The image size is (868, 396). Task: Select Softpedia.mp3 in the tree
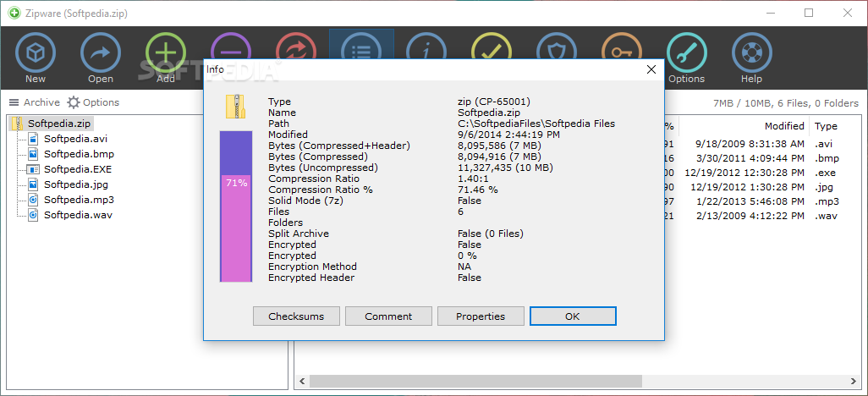point(80,200)
